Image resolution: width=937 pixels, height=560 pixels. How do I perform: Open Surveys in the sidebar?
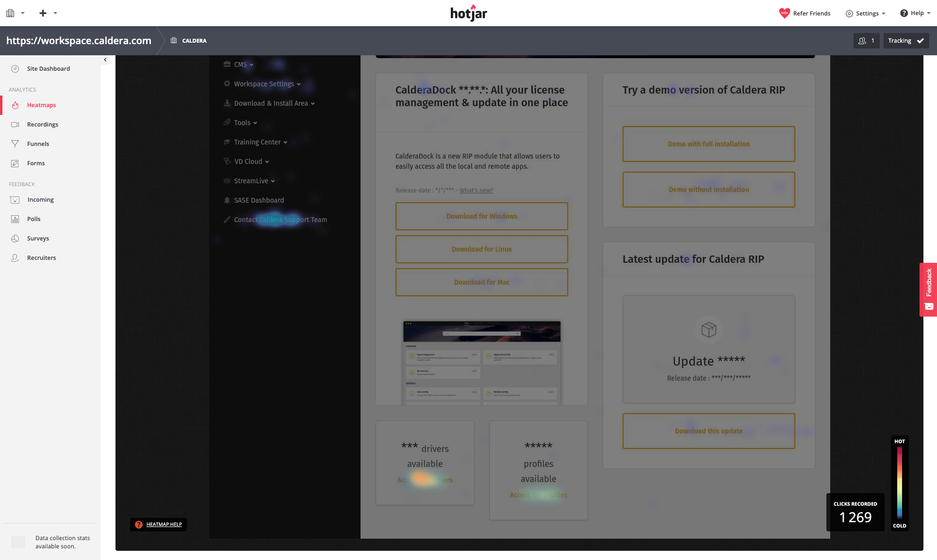coord(38,239)
